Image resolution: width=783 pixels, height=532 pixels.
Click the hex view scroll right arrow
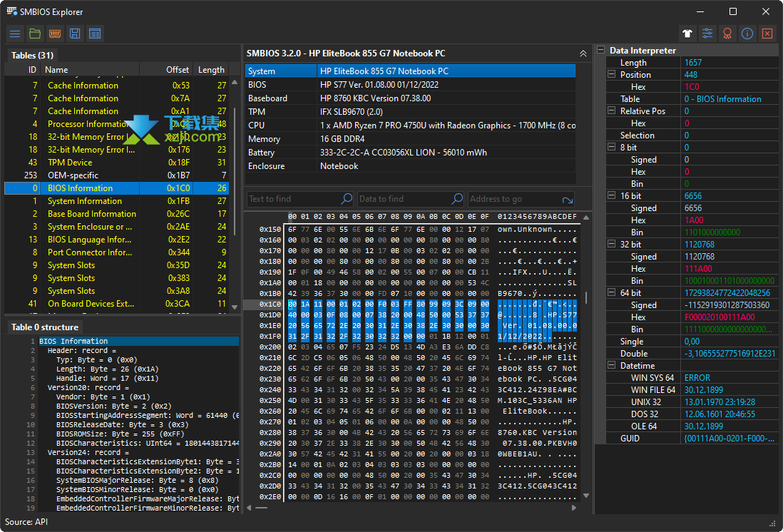574,508
